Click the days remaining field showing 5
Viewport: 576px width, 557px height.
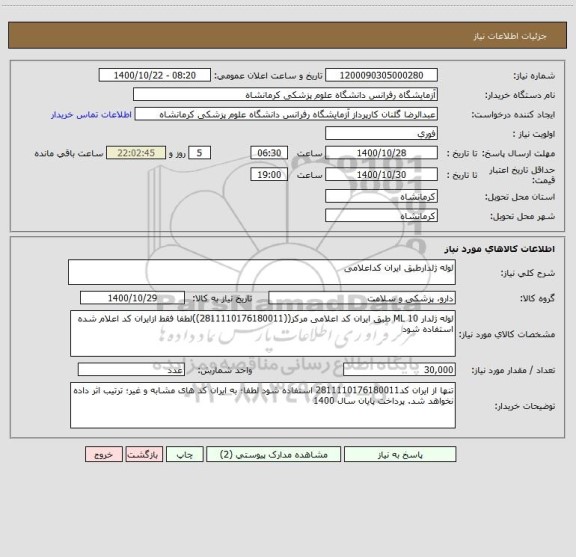click(x=199, y=153)
